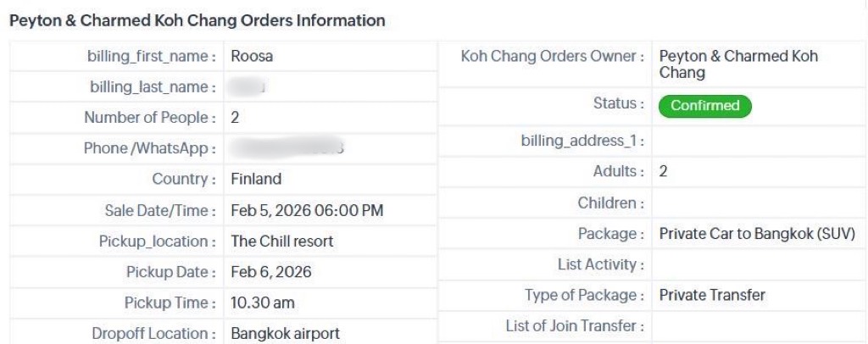Click the Pickup Time value 10.30 am
Screen dimensions: 868x344
(263, 302)
